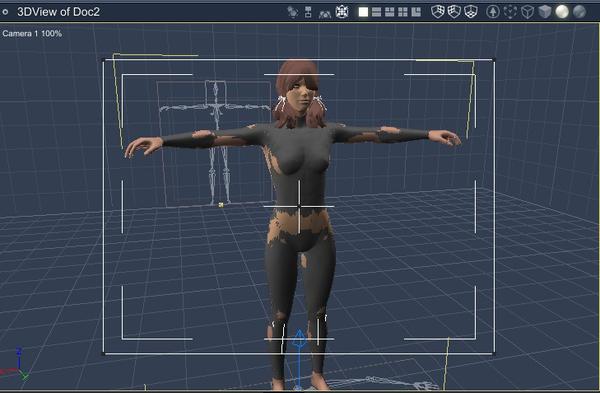Click the camera navigation globe icon
The image size is (600, 393).
(342, 12)
